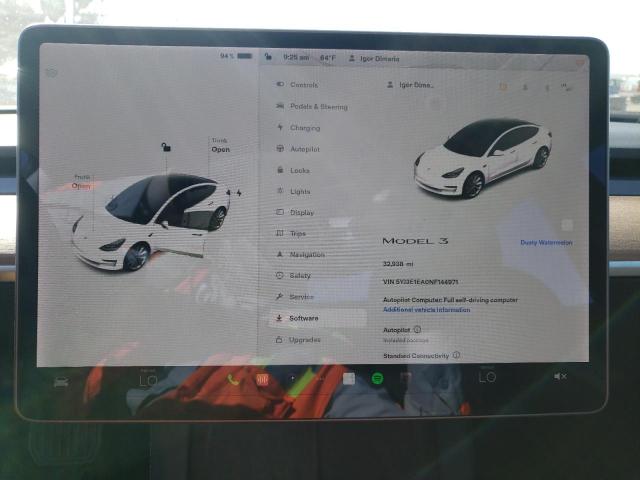The width and height of the screenshot is (640, 480).
Task: Tap the Model 3 title
Action: pos(415,241)
